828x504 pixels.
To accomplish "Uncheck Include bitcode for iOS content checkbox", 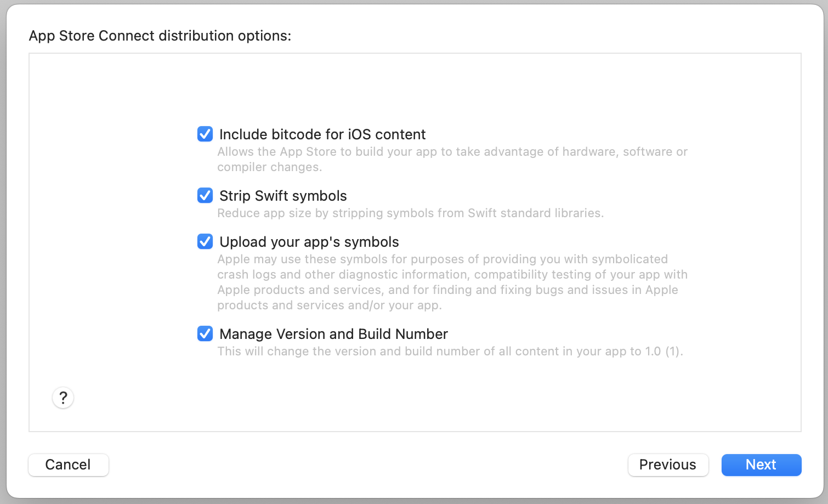I will click(x=205, y=134).
